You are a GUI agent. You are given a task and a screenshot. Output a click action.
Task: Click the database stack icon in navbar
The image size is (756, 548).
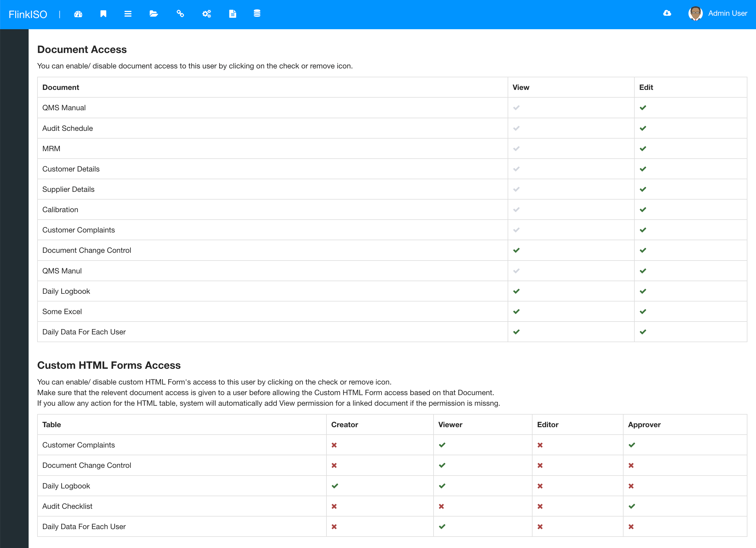click(x=257, y=14)
